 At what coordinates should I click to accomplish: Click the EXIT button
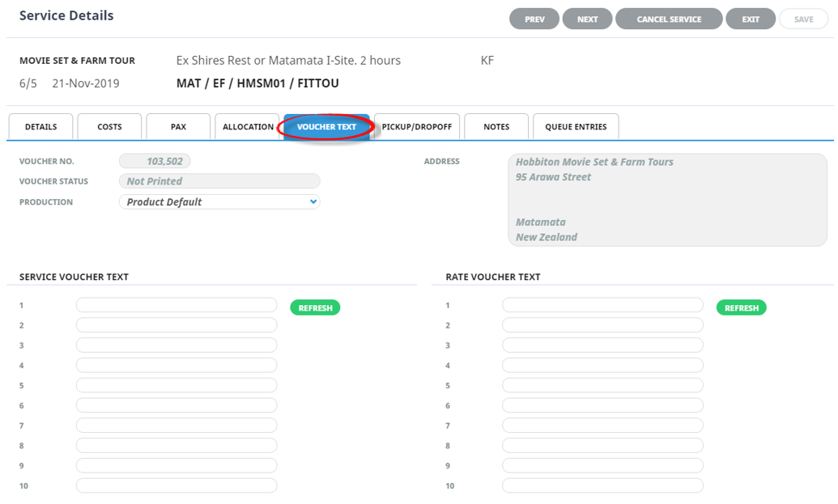[x=751, y=19]
